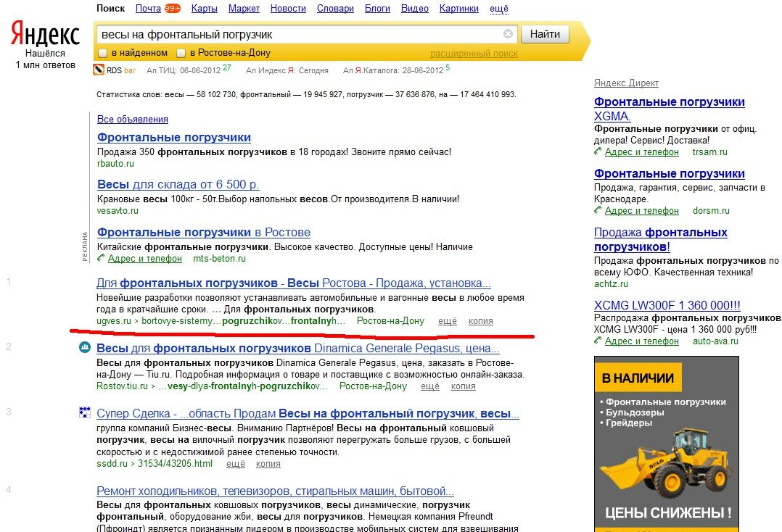782x532 pixels.
Task: Click the Tiu.ru favicon next to result 2
Action: pyautogui.click(x=85, y=347)
